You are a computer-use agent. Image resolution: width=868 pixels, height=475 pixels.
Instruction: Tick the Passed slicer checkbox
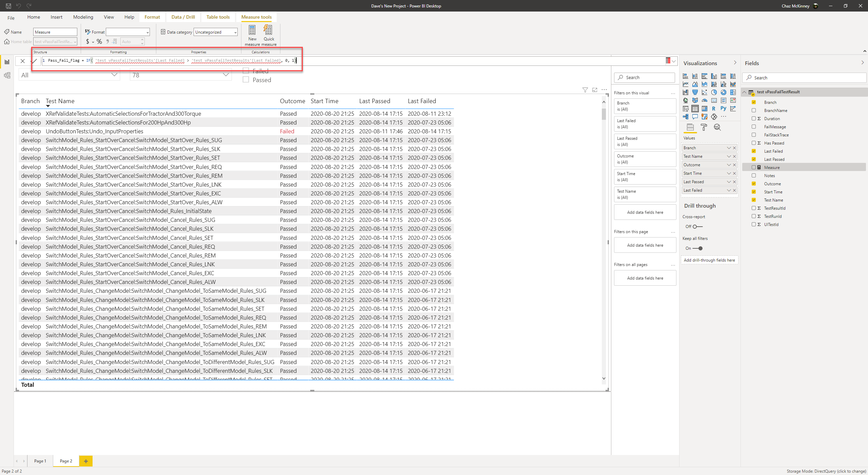246,80
